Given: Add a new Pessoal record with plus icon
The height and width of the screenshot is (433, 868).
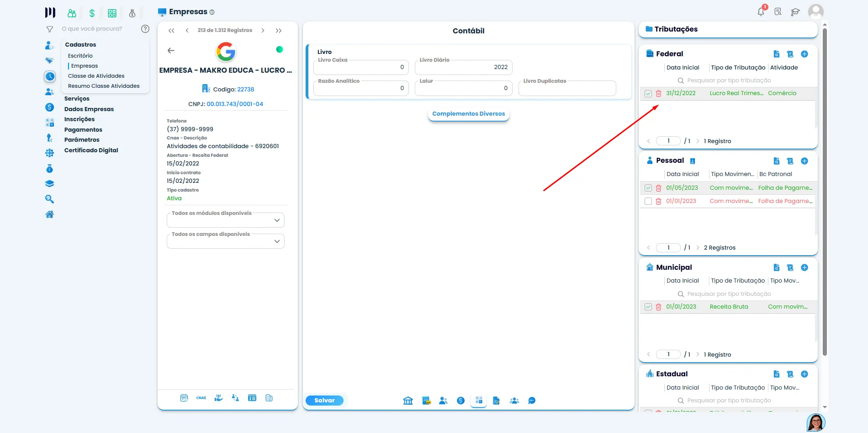Looking at the screenshot, I should coord(804,161).
